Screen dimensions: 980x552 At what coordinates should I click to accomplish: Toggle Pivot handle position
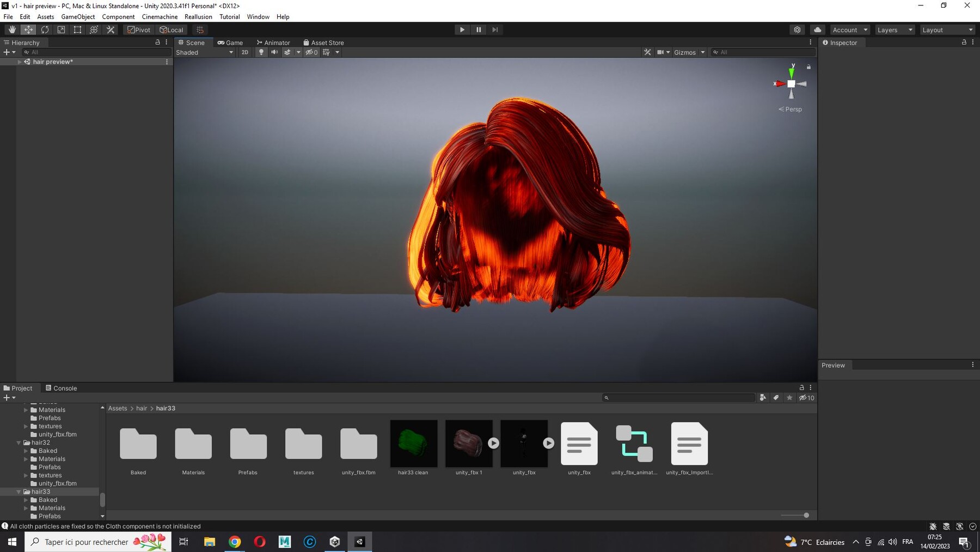pyautogui.click(x=139, y=30)
